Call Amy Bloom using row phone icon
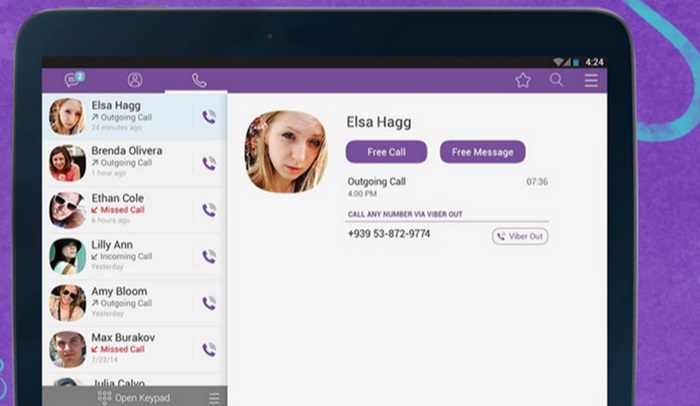The height and width of the screenshot is (406, 700). click(x=209, y=303)
